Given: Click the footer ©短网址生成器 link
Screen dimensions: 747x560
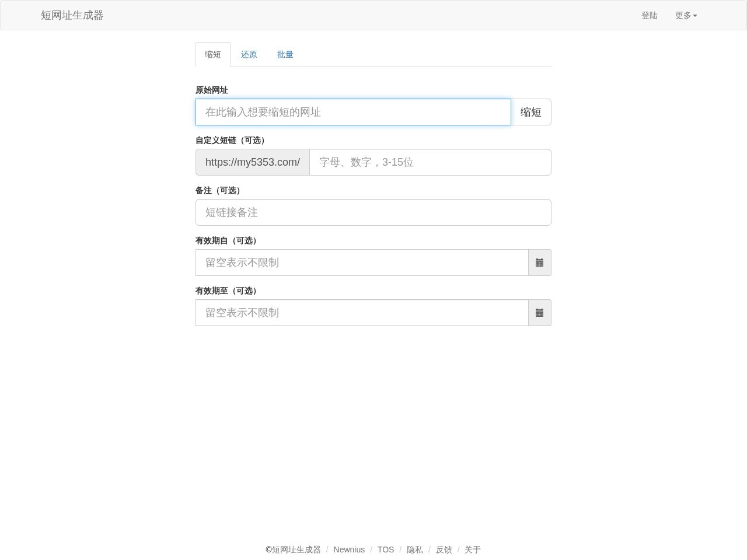Looking at the screenshot, I should (294, 549).
